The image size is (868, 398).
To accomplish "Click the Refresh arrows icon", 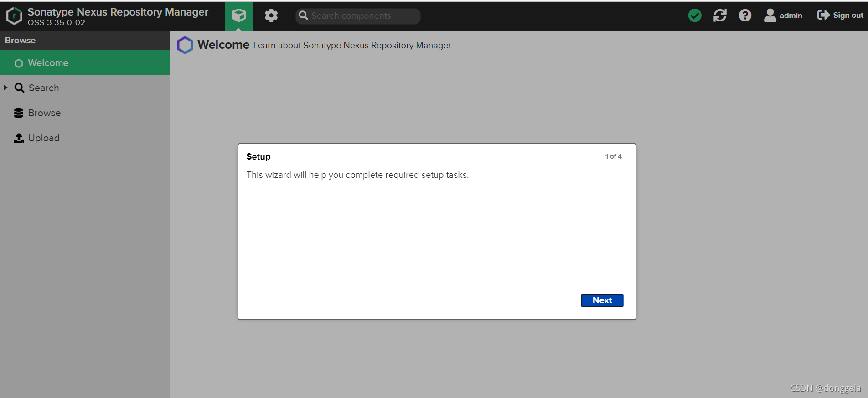I will pos(720,16).
